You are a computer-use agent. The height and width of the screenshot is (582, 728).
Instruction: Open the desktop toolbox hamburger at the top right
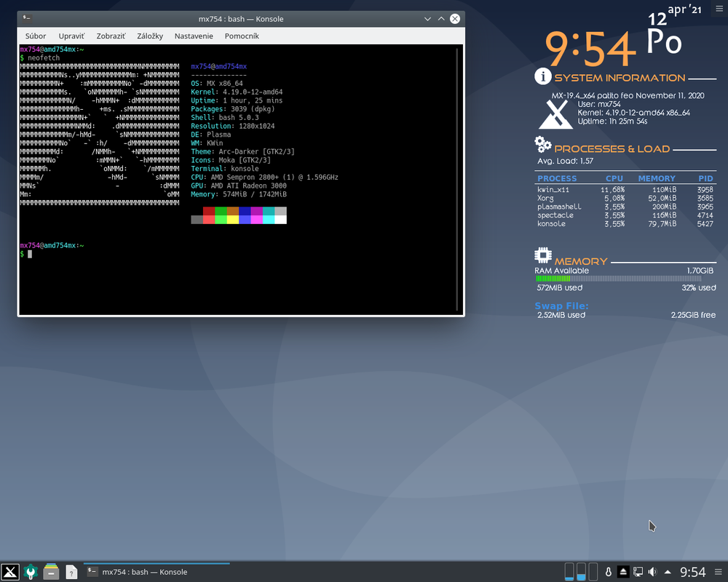[x=719, y=9]
